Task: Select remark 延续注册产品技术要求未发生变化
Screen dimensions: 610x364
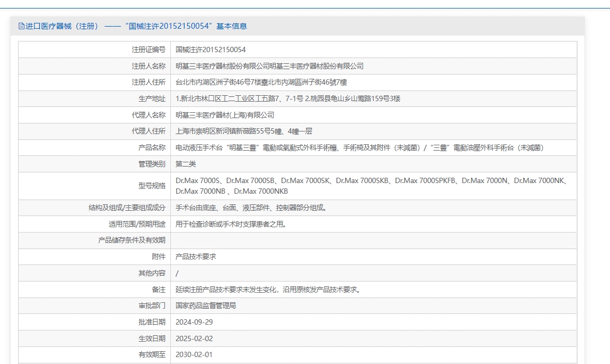Action: point(268,289)
